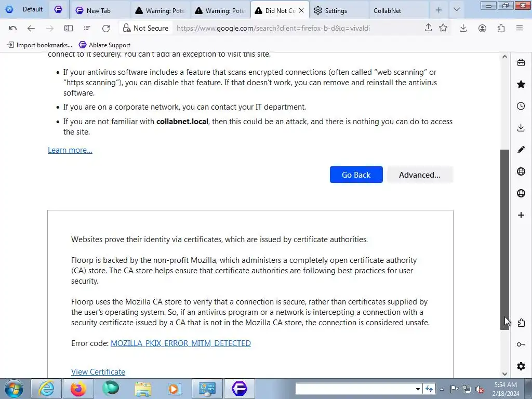Launch Internet Explorer from the taskbar

[x=46, y=389]
